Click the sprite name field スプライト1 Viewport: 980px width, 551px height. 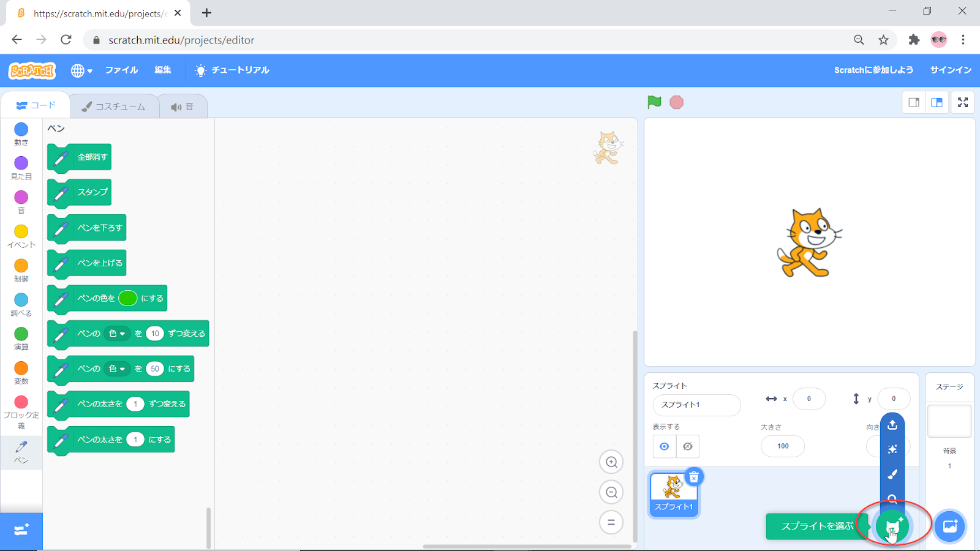697,405
